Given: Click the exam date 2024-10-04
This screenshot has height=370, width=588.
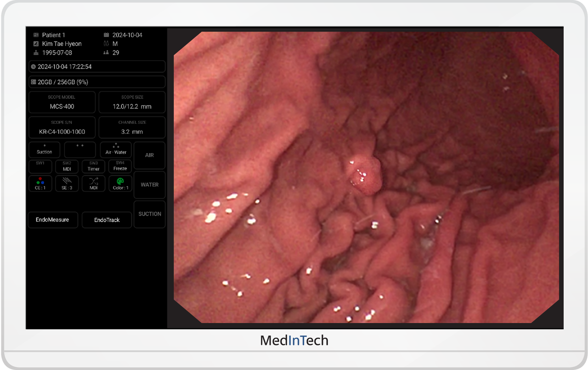Looking at the screenshot, I should point(127,35).
